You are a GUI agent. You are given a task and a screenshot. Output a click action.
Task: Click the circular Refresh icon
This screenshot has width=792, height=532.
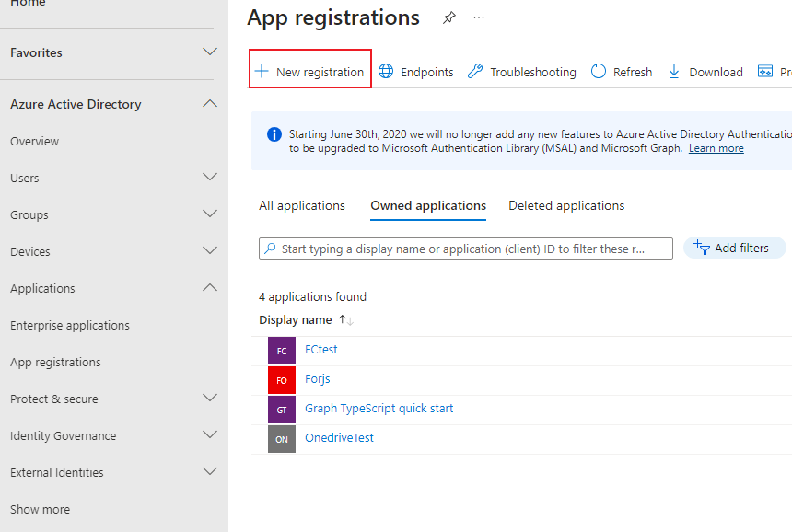coord(599,71)
